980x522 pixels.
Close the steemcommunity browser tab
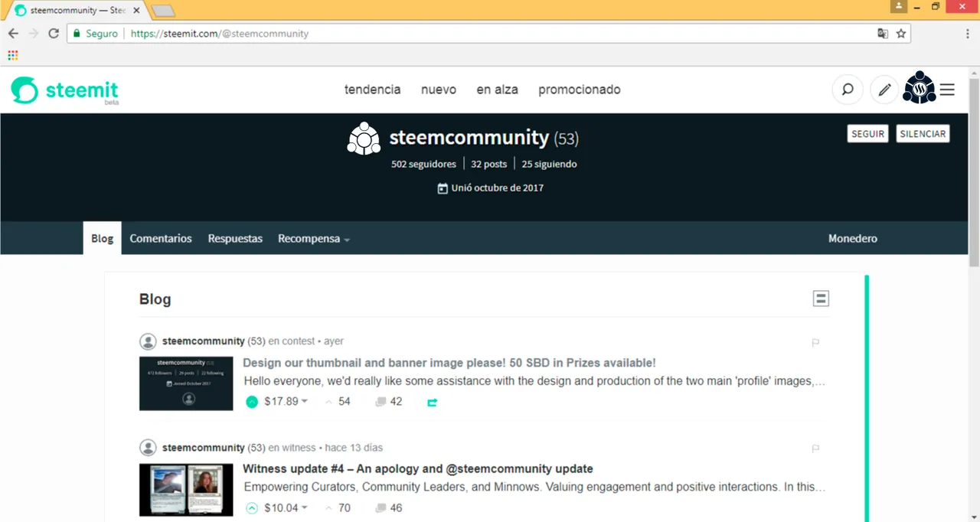point(136,11)
